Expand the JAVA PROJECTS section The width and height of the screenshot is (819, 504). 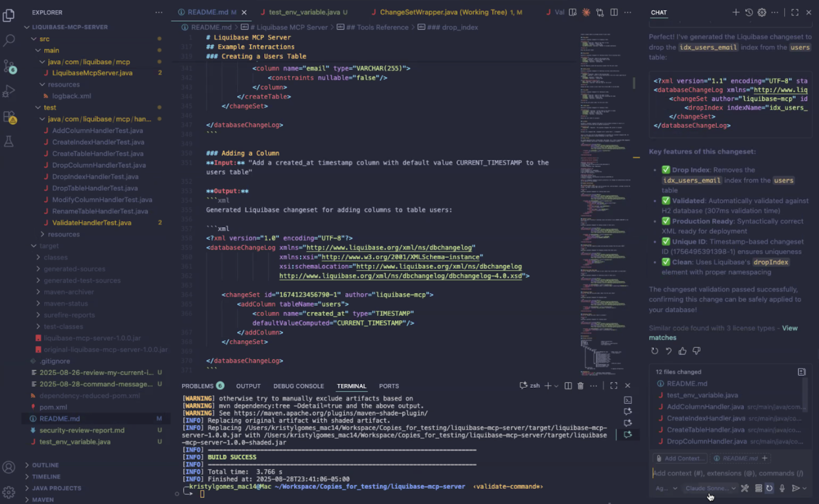pos(56,488)
